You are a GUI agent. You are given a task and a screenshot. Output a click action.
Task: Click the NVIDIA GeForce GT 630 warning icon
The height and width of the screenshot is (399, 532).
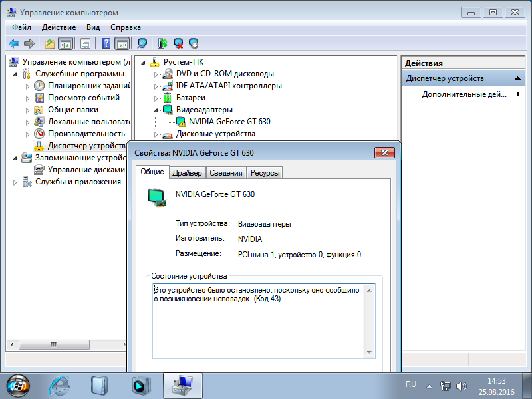(x=180, y=122)
